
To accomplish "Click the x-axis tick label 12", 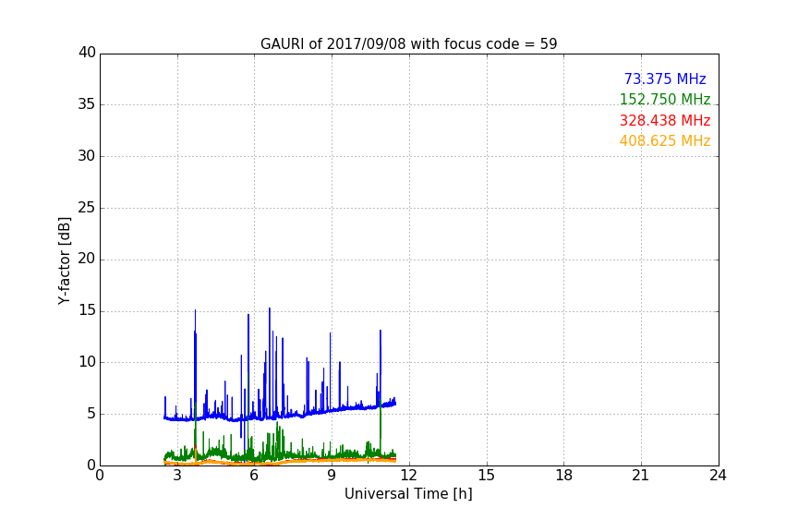I will tap(408, 476).
